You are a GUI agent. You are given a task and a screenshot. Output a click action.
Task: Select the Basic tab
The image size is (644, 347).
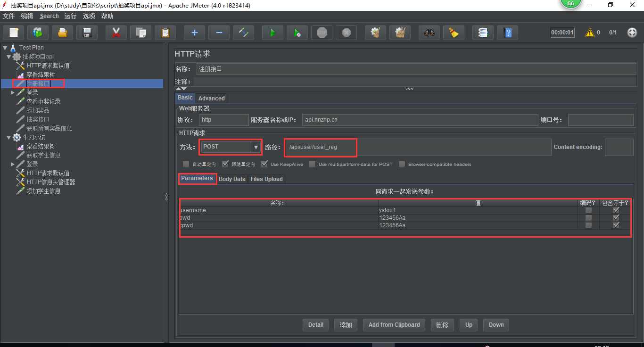185,98
